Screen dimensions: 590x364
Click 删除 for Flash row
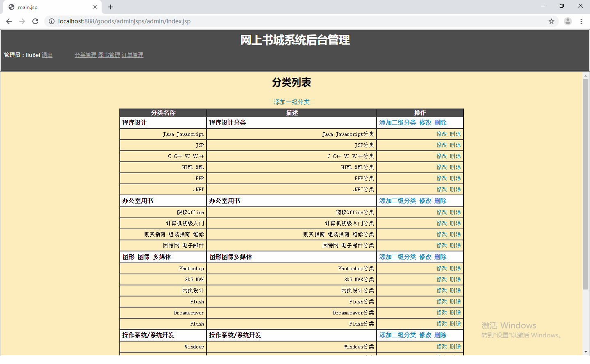pos(455,323)
